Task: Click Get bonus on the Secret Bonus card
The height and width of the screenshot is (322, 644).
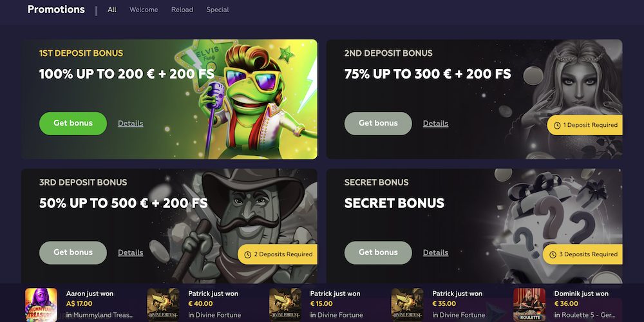Action: [x=378, y=252]
